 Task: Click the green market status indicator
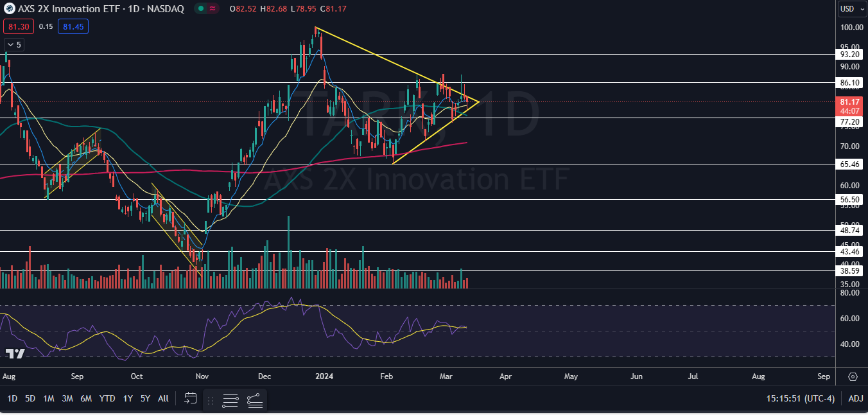pyautogui.click(x=201, y=9)
